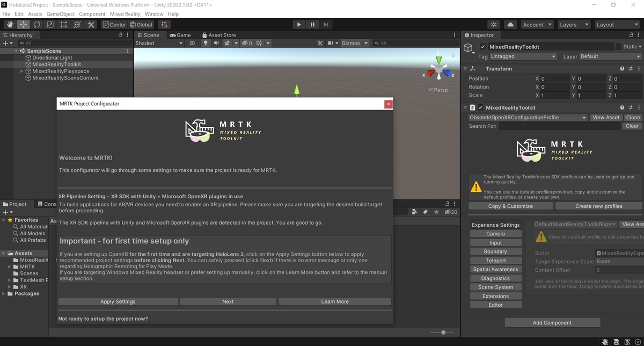Image resolution: width=644 pixels, height=346 pixels.
Task: Click Apply Settings in MRTK Configurator
Action: 118,301
